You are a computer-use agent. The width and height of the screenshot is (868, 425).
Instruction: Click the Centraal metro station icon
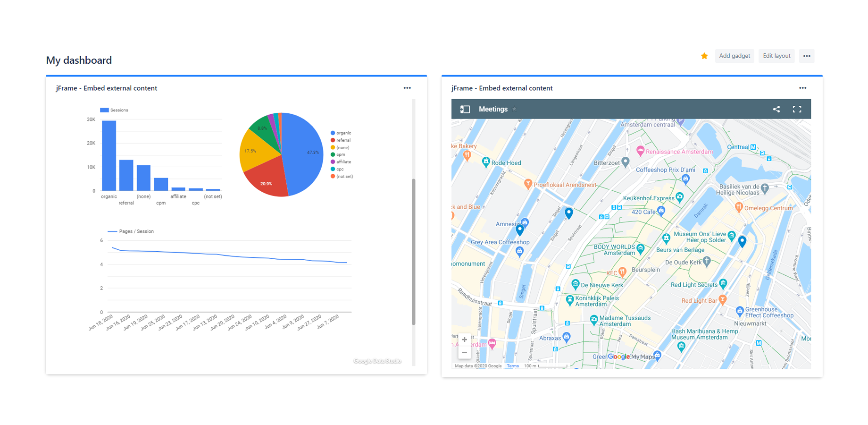pyautogui.click(x=753, y=147)
